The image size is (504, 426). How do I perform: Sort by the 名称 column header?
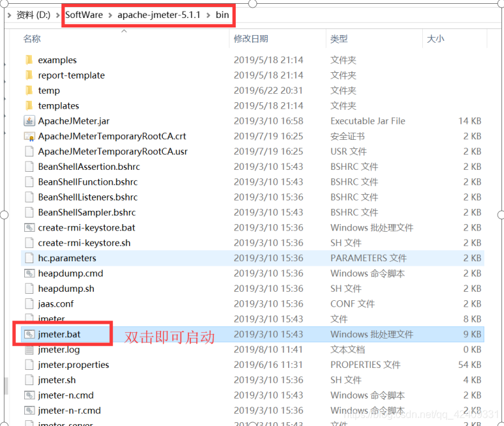(x=32, y=39)
